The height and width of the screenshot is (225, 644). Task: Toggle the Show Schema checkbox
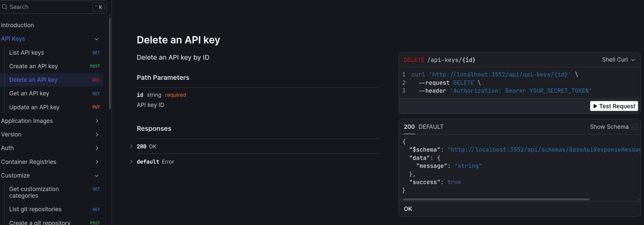[x=635, y=127]
